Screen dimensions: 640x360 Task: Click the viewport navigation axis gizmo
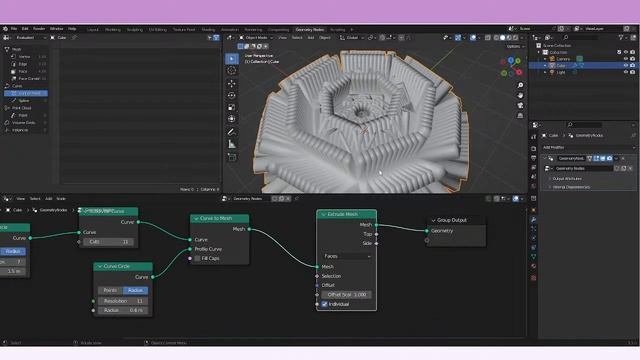[511, 67]
